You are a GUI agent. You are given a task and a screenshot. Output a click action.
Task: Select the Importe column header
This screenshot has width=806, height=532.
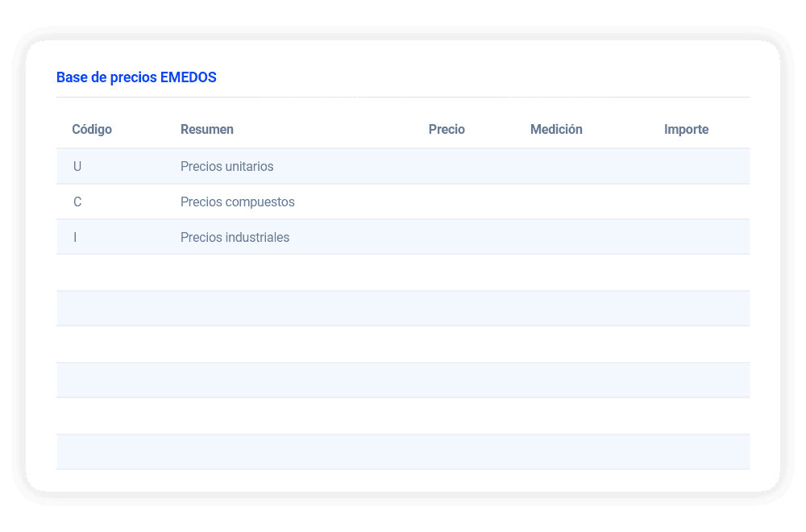(686, 129)
